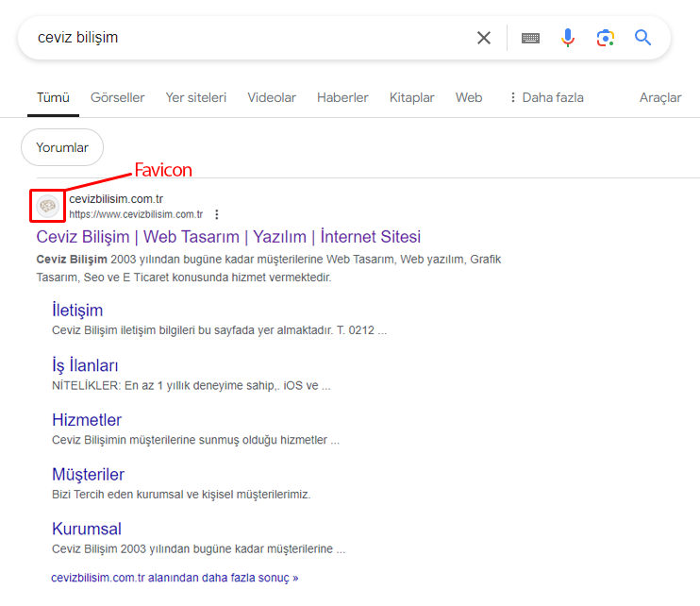700x606 pixels.
Task: Click the snippet text starting Ceviz Bilişim 2003
Action: click(268, 268)
